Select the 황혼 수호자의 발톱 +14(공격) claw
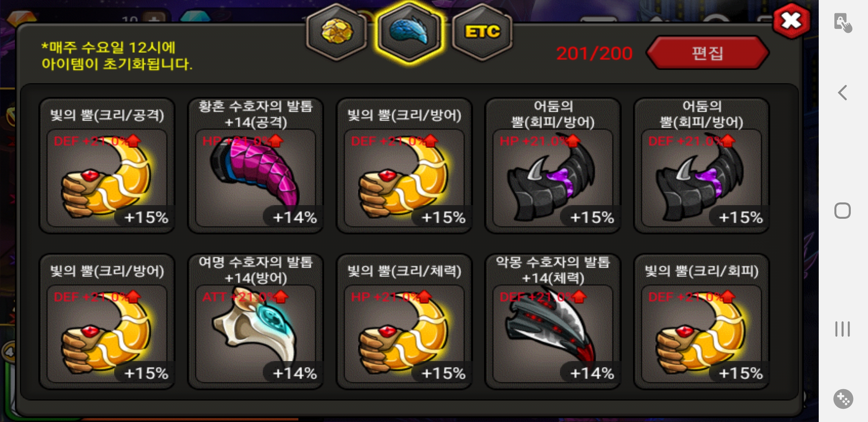The width and height of the screenshot is (868, 422). coord(255,166)
